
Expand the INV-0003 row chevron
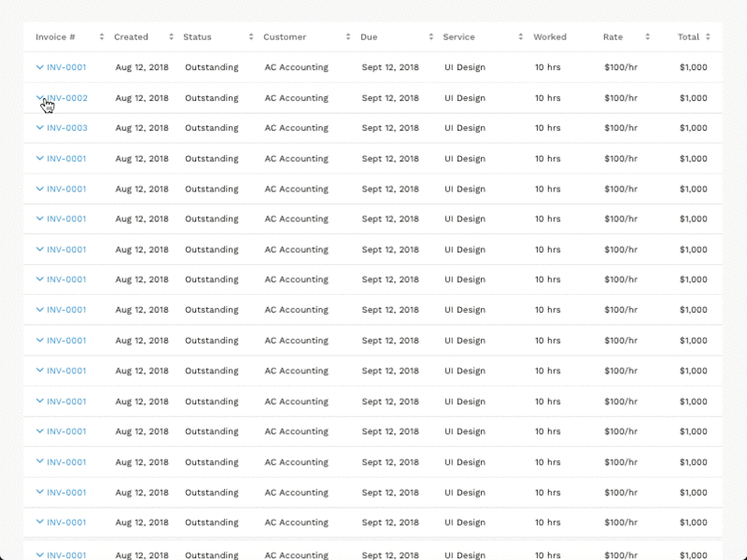[40, 128]
